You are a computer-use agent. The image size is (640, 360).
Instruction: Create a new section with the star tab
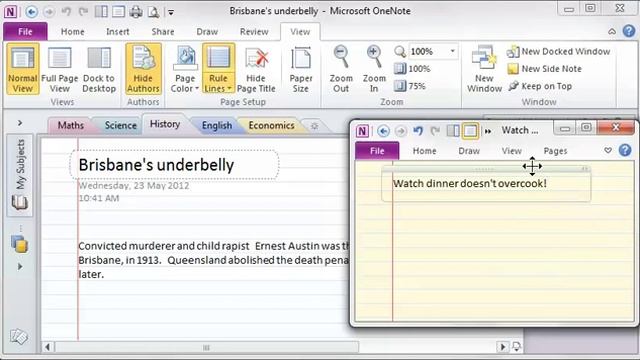point(314,126)
